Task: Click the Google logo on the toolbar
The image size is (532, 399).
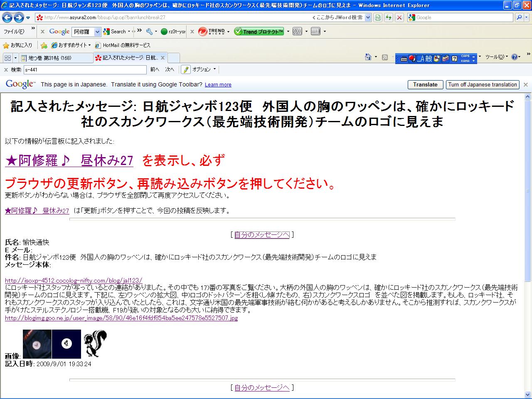Action: tap(59, 32)
